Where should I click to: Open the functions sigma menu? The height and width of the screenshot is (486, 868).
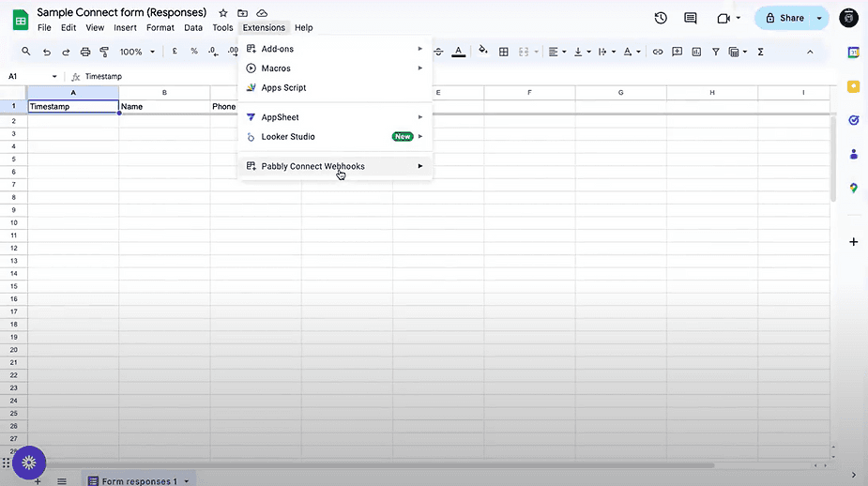pos(761,52)
